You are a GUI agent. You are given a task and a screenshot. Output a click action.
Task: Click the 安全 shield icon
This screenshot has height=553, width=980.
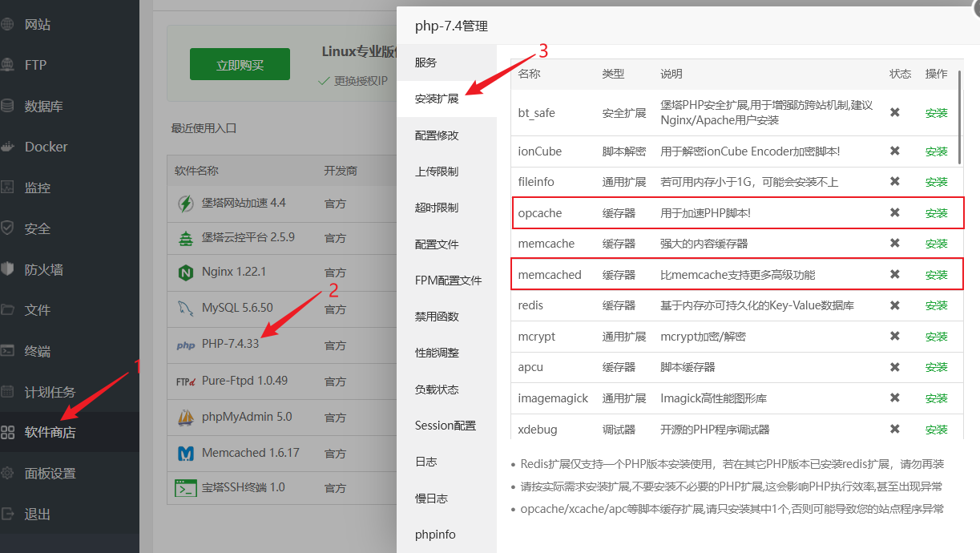[x=7, y=228]
